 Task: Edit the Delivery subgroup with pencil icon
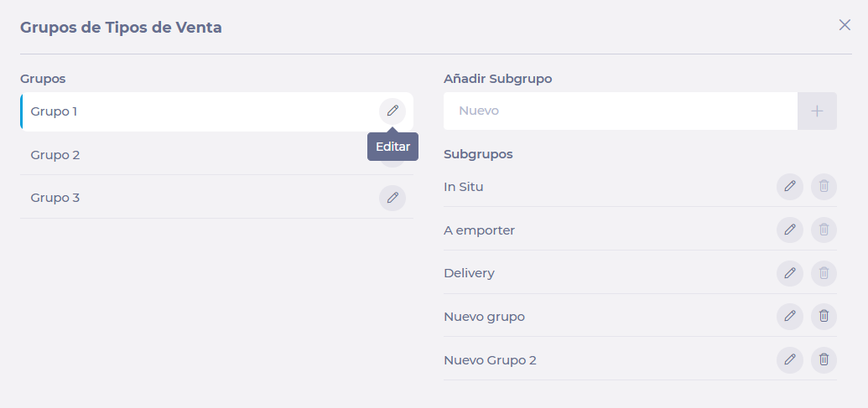click(x=790, y=273)
